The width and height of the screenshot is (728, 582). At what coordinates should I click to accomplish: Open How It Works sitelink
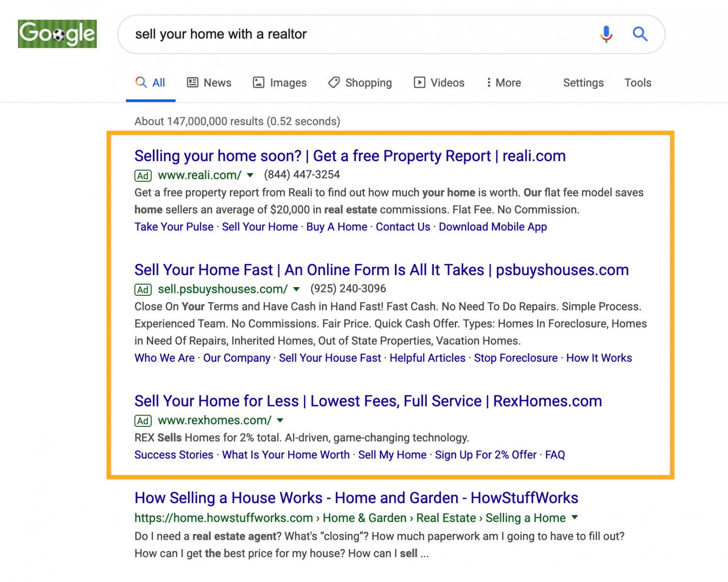coord(599,358)
